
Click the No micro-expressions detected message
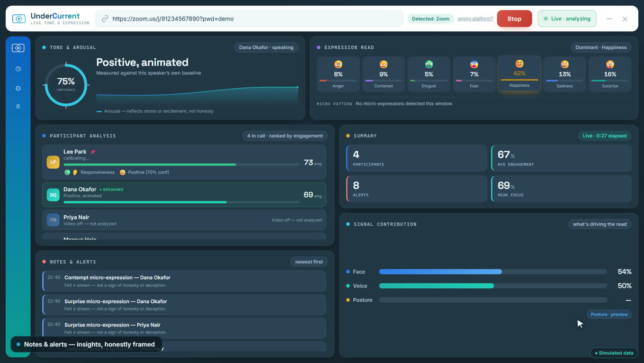pyautogui.click(x=404, y=103)
